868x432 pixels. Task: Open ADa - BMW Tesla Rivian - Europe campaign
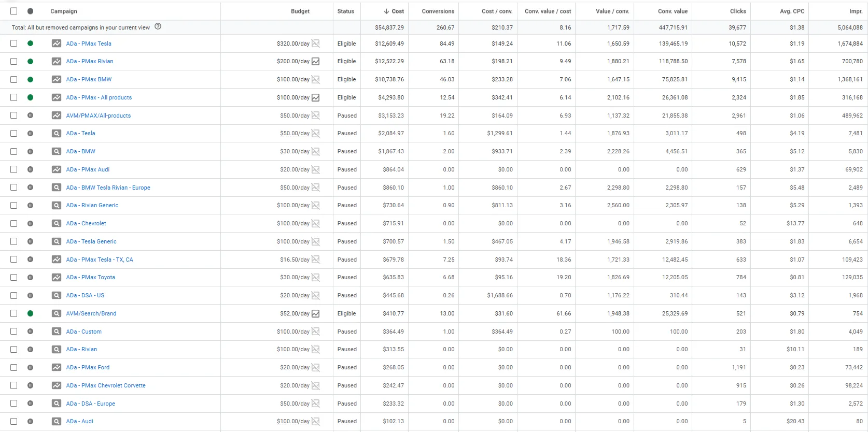coord(108,188)
